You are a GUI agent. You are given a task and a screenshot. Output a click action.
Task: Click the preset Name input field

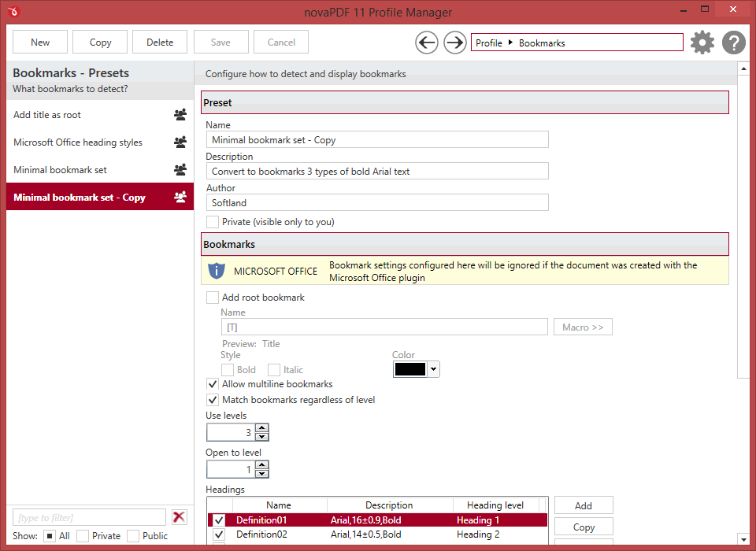click(x=377, y=140)
